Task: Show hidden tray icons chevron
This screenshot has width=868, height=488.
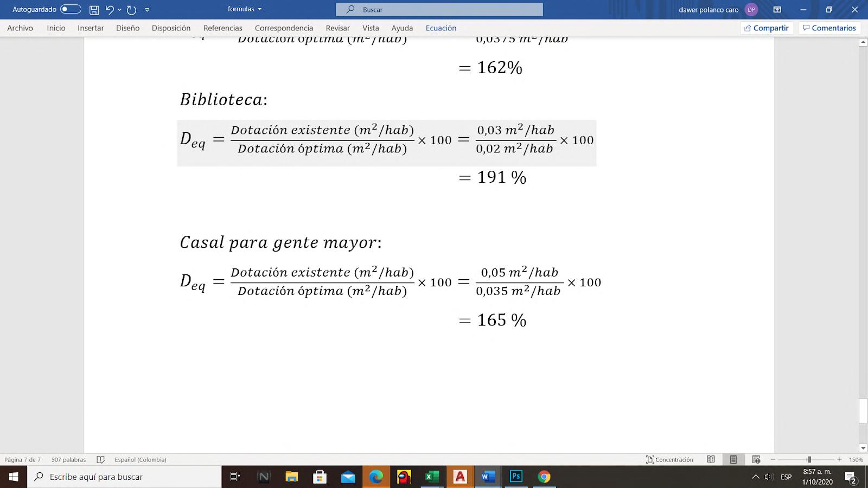Action: click(755, 477)
